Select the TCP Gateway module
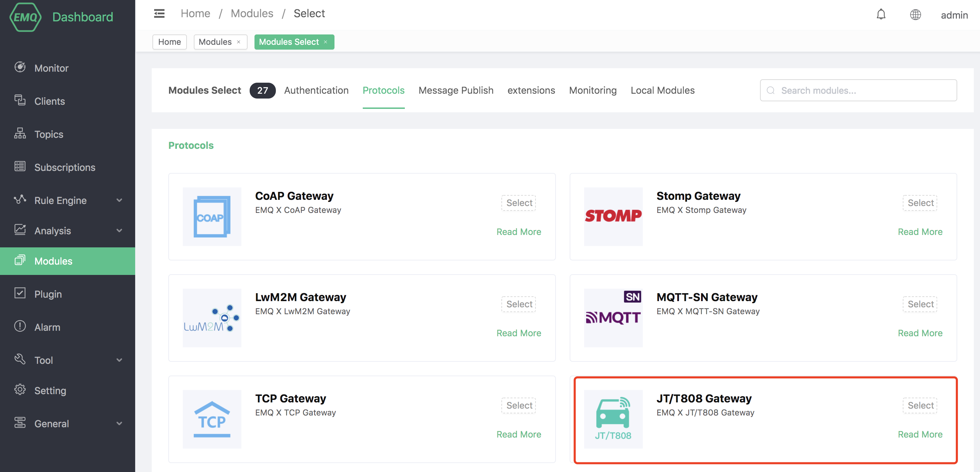The image size is (980, 472). click(x=519, y=406)
